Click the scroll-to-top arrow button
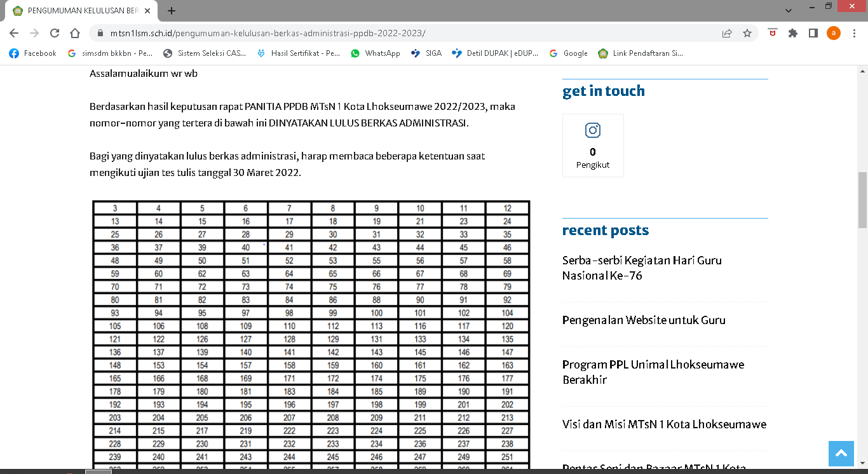The width and height of the screenshot is (868, 474). 841,454
